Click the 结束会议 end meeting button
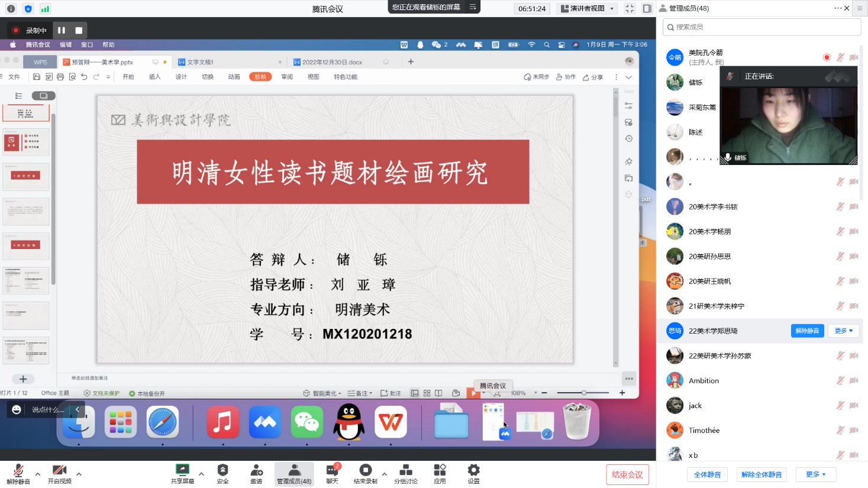Screen dimensions: 868x488 click(627, 474)
